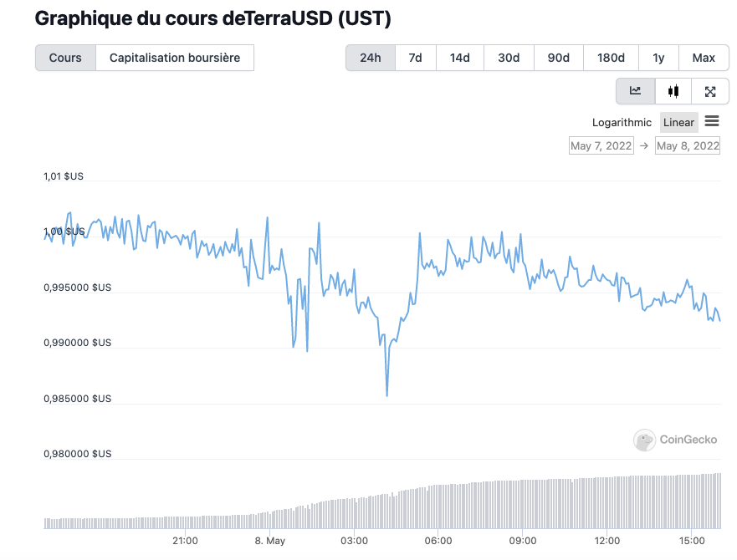Select the 90d range
The height and width of the screenshot is (560, 737).
(558, 58)
